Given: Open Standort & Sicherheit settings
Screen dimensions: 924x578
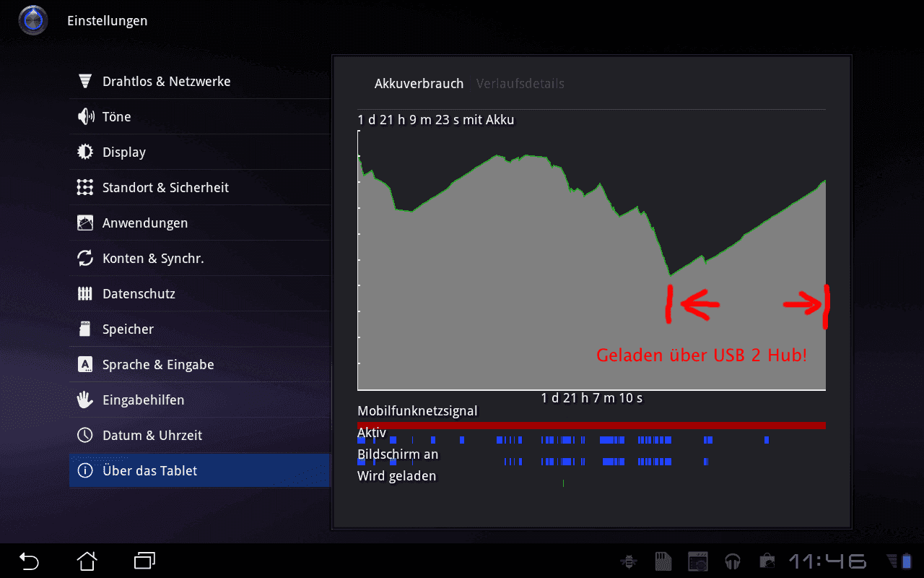Looking at the screenshot, I should (199, 187).
